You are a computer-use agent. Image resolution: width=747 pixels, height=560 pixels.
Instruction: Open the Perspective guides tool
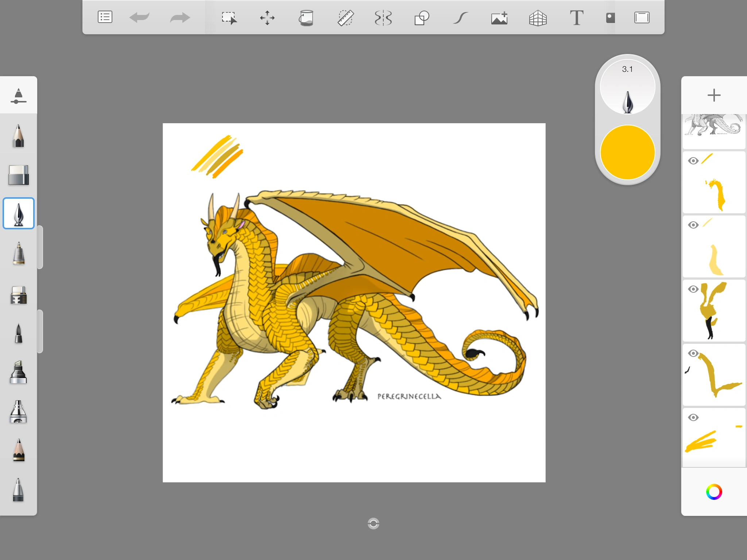538,17
